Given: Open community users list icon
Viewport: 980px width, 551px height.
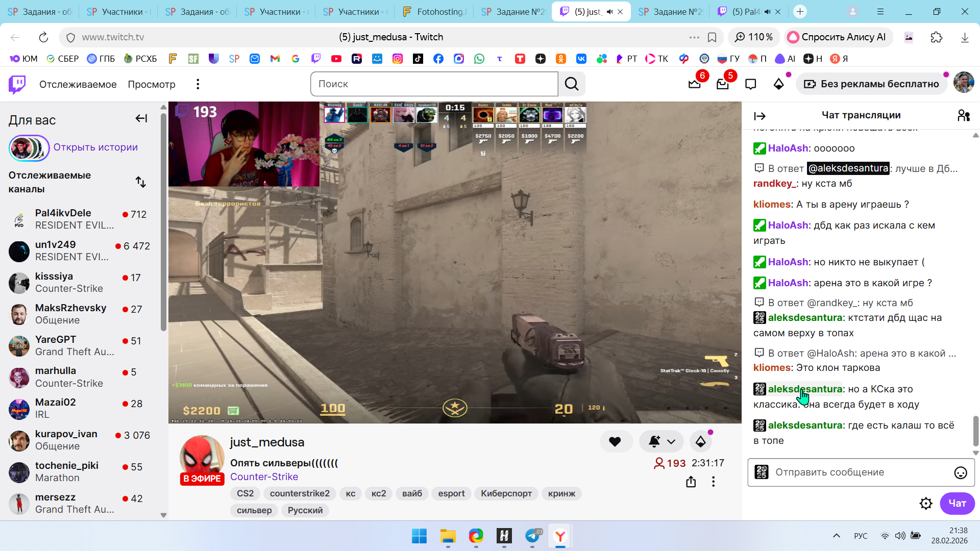Looking at the screenshot, I should tap(963, 116).
